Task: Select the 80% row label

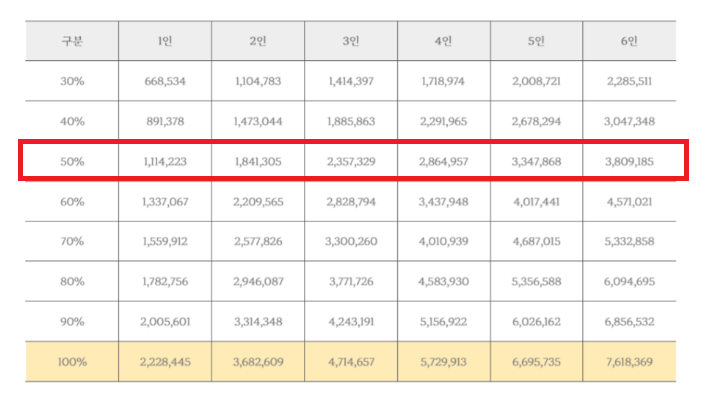Action: click(x=72, y=282)
